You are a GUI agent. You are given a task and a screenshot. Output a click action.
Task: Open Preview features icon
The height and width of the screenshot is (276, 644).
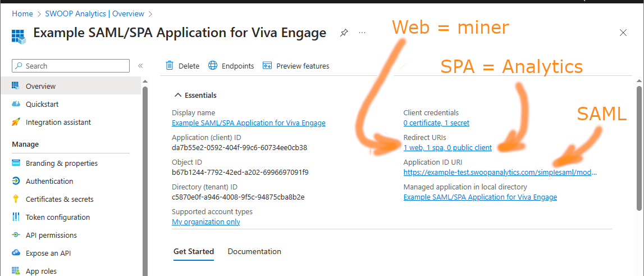click(267, 66)
